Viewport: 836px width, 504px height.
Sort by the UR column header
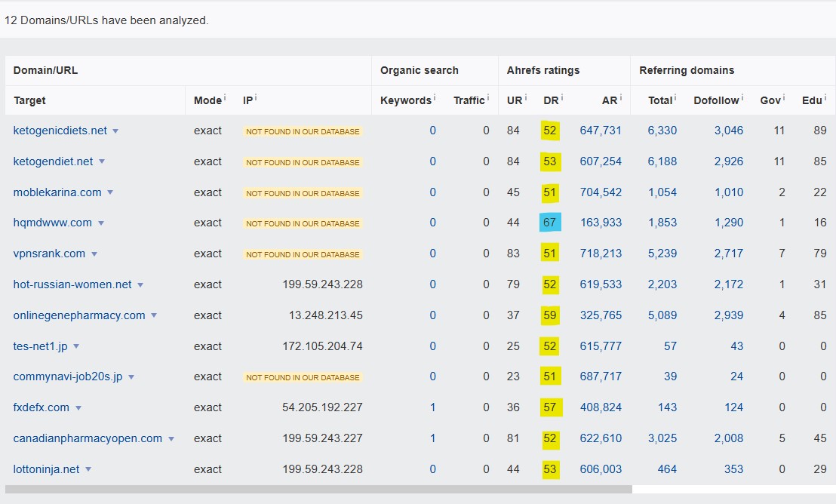point(515,101)
